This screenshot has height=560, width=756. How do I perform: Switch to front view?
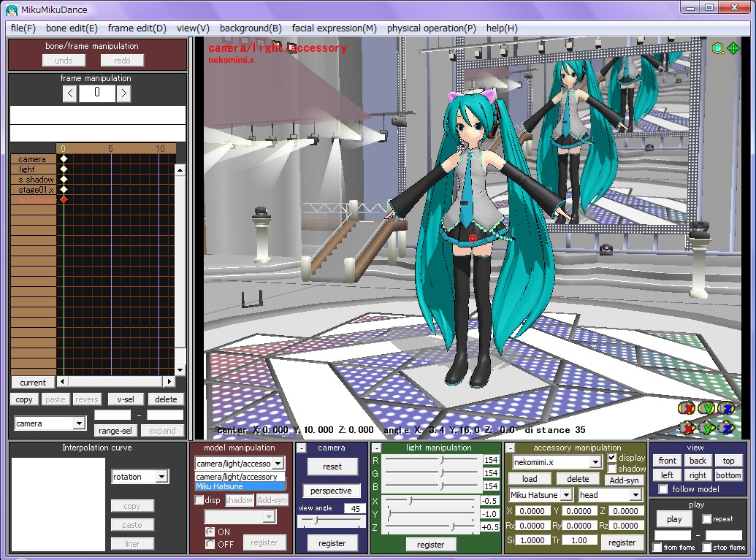coord(668,461)
